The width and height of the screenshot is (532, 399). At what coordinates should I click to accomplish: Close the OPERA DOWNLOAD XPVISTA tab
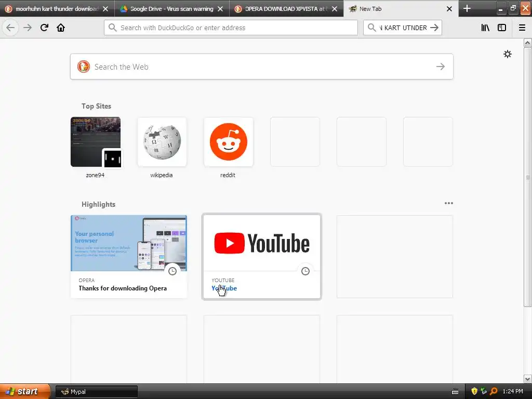(x=335, y=9)
